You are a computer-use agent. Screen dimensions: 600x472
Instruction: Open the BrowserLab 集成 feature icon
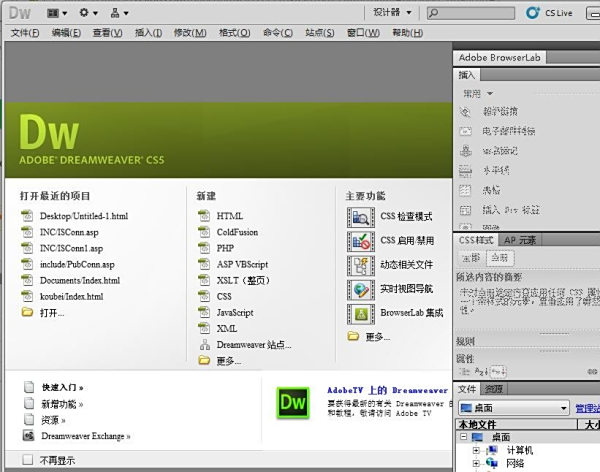pyautogui.click(x=360, y=313)
